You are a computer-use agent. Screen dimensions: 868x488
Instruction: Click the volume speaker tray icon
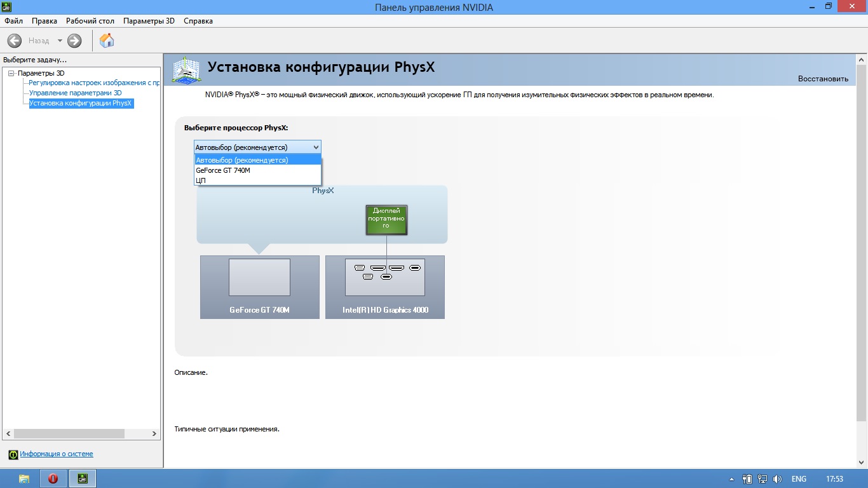[776, 479]
